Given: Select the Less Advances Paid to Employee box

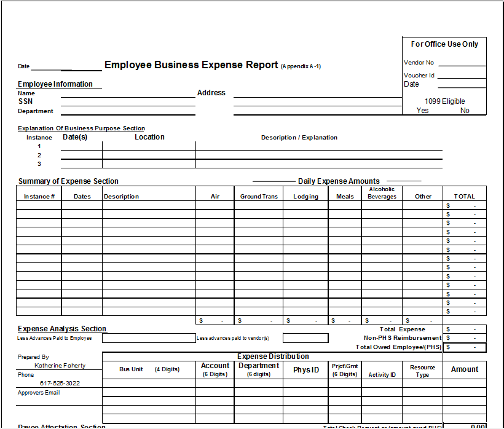Looking at the screenshot, I should click(149, 338).
